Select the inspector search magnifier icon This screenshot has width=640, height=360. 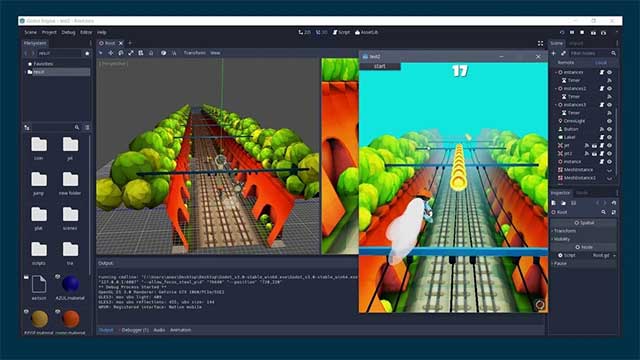[x=603, y=212]
